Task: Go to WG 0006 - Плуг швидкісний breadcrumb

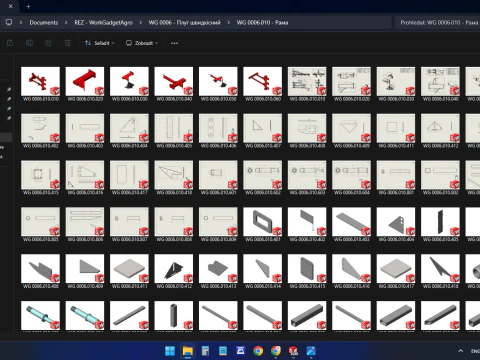Action: click(184, 22)
